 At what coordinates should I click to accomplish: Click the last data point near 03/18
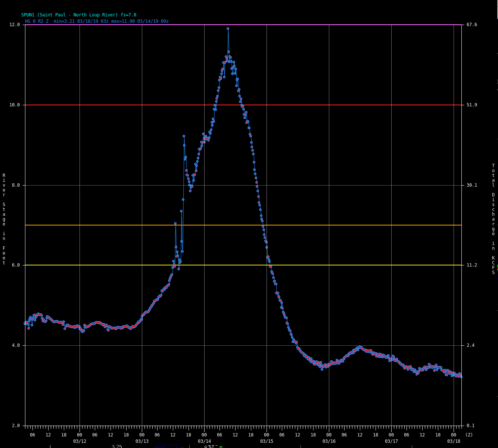point(461,377)
